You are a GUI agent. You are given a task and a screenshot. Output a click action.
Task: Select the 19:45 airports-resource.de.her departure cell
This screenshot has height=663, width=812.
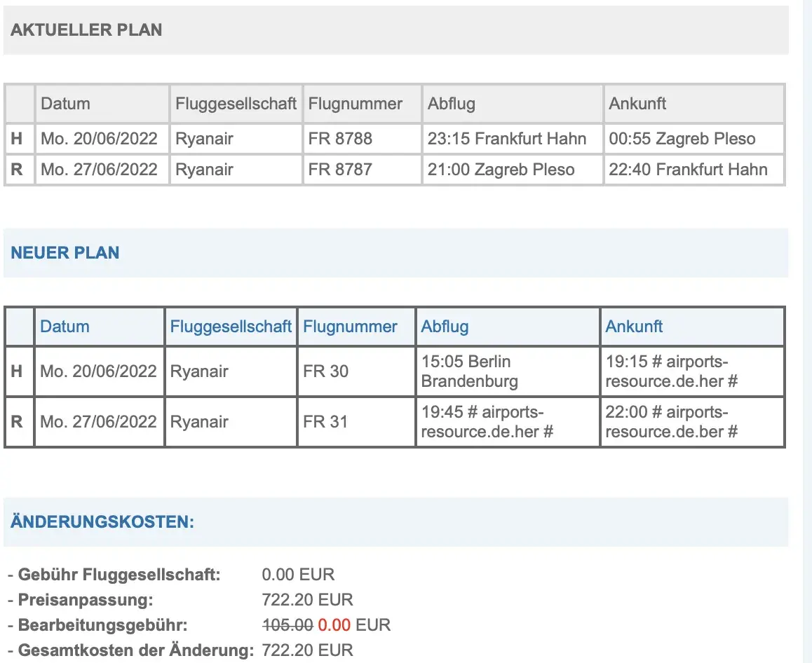click(x=487, y=422)
